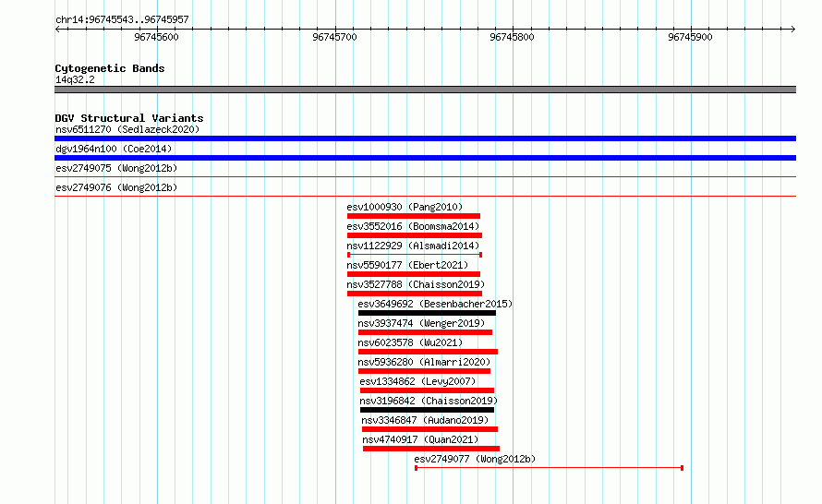822x504 pixels.
Task: Click the chr14:96745543..96745957 coordinate text
Action: click(122, 20)
